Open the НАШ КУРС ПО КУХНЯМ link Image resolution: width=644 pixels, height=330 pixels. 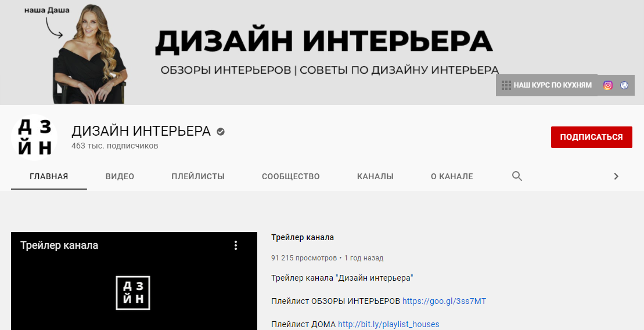(546, 85)
